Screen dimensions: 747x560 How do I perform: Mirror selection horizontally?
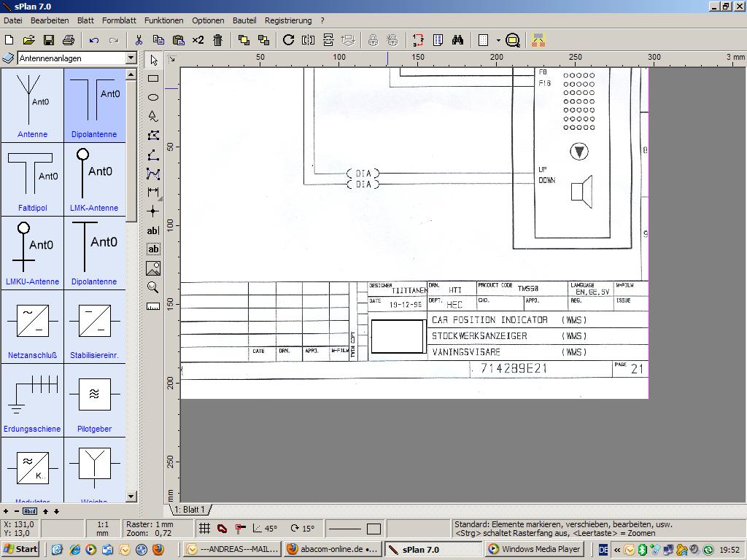[309, 40]
